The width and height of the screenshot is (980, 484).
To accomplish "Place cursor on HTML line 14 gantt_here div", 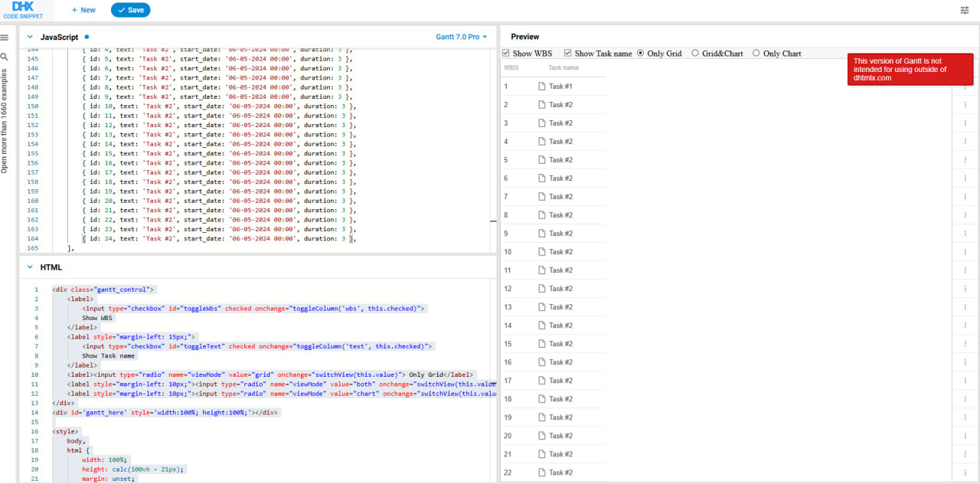I will (166, 413).
